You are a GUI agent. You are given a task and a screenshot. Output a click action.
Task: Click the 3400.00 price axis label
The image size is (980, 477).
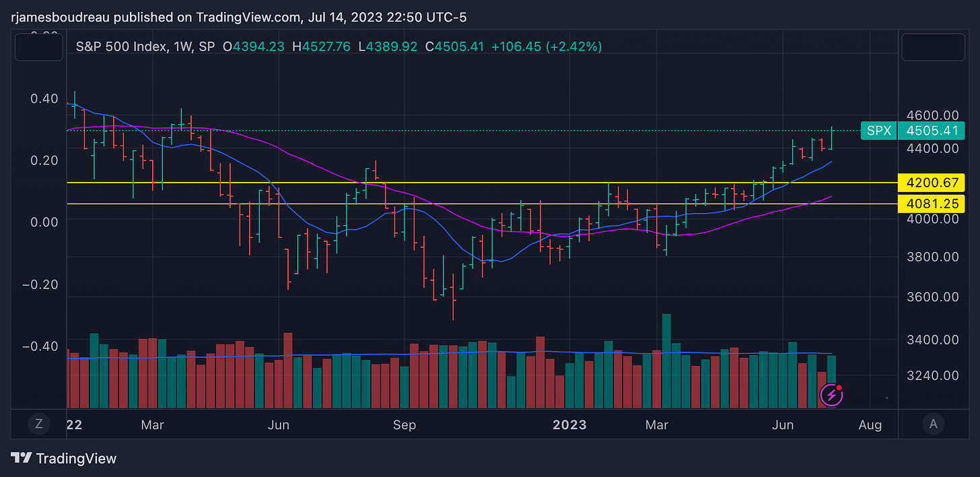click(x=932, y=340)
